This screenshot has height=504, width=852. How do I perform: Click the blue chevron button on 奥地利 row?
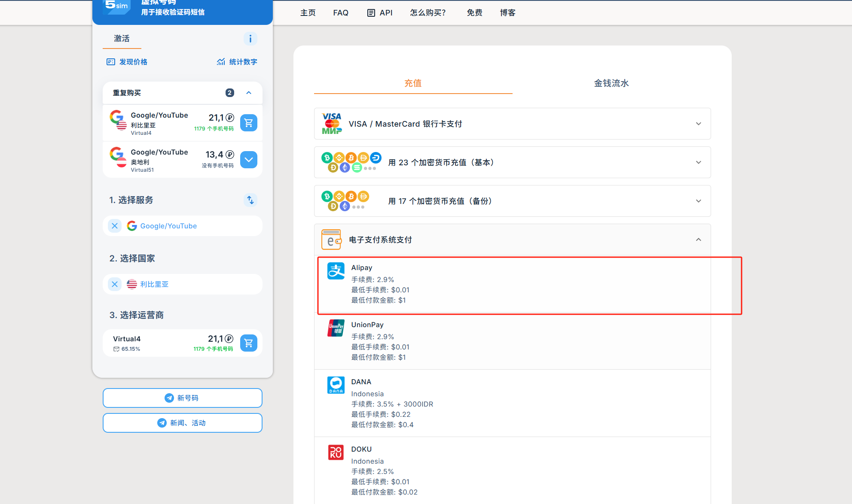248,160
